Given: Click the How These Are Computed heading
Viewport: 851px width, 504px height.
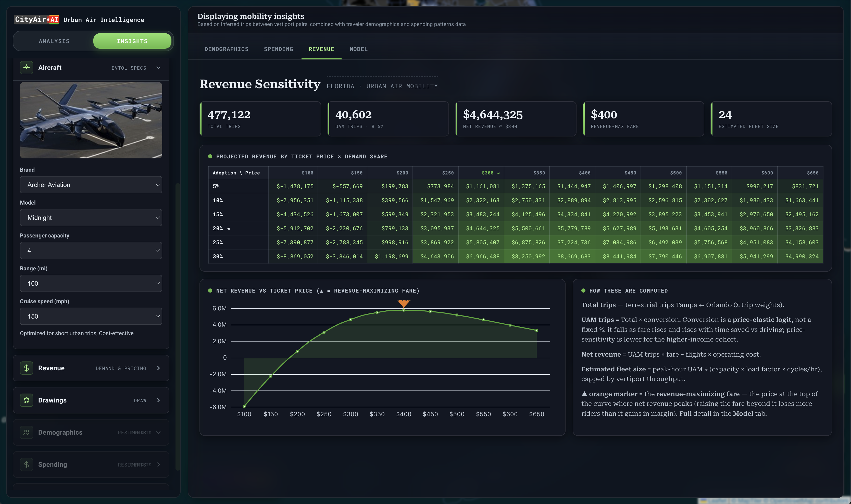Looking at the screenshot, I should [628, 291].
